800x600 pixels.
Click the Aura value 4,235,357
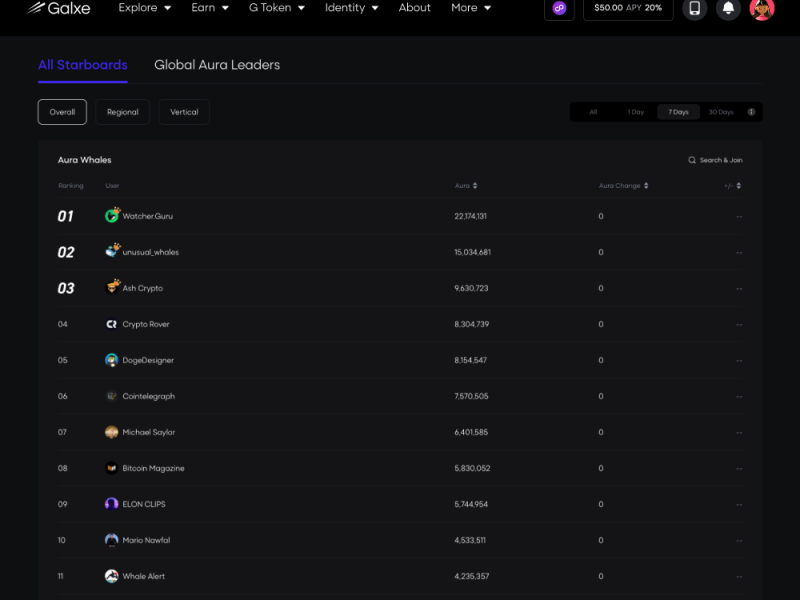point(471,576)
